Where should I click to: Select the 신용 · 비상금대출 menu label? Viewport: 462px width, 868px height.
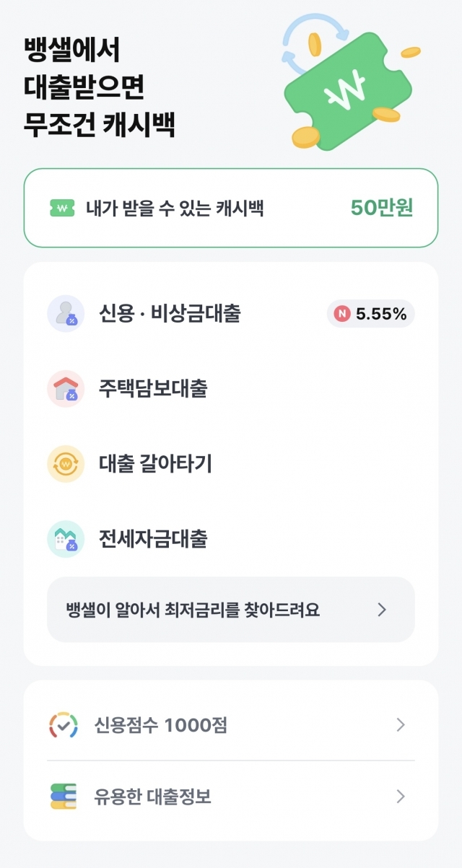[x=170, y=314]
